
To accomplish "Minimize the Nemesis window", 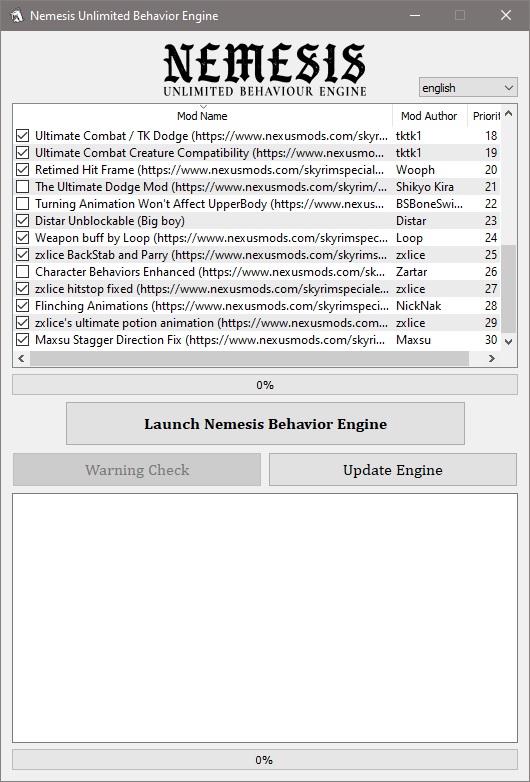I will coord(414,15).
